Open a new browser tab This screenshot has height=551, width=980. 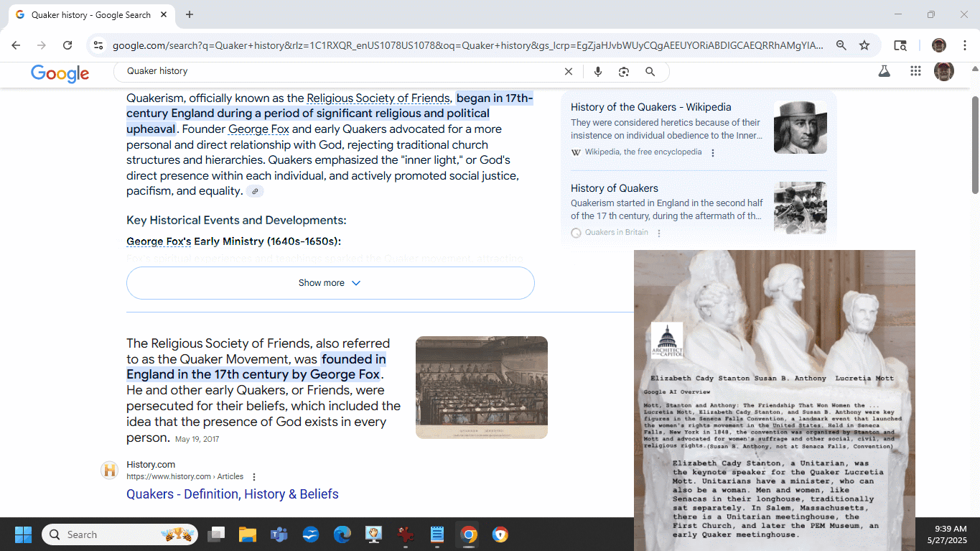coord(190,15)
